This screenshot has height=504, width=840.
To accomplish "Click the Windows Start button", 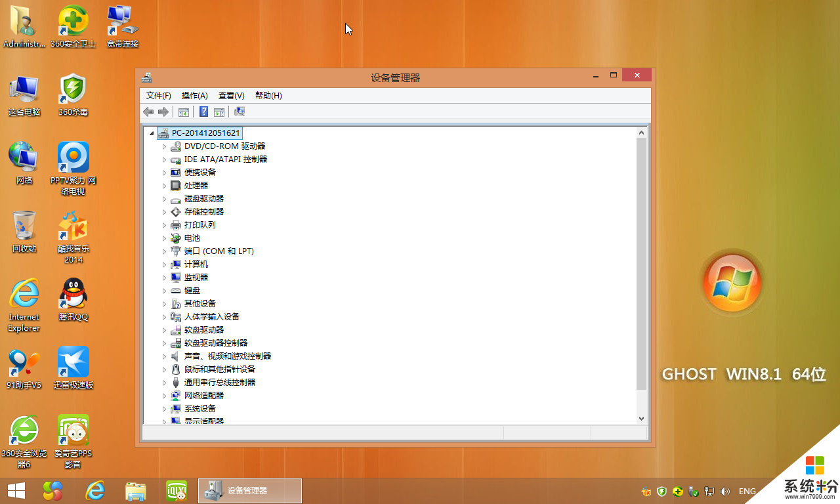I will pos(16,490).
